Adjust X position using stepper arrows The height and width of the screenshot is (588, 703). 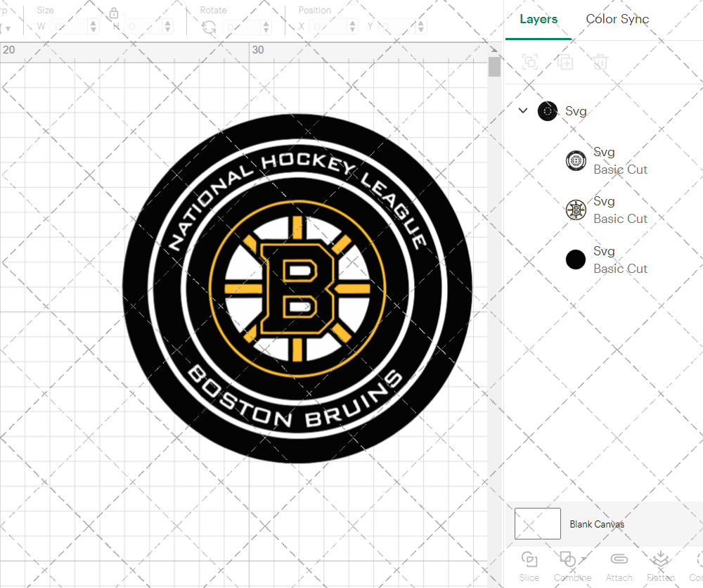[353, 27]
